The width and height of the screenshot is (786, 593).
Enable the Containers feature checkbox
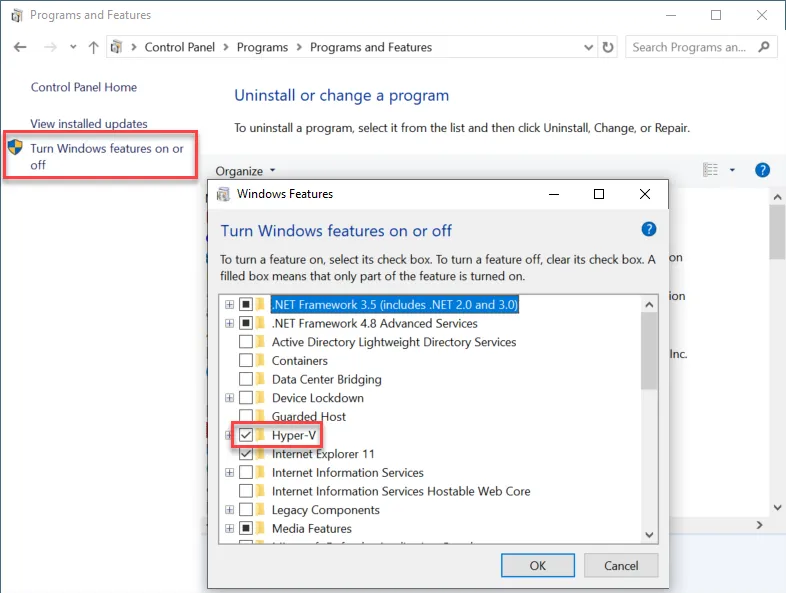coord(246,360)
